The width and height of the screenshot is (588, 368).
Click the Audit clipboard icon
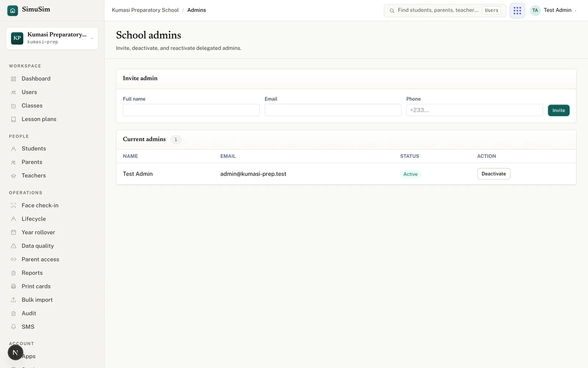pyautogui.click(x=14, y=314)
